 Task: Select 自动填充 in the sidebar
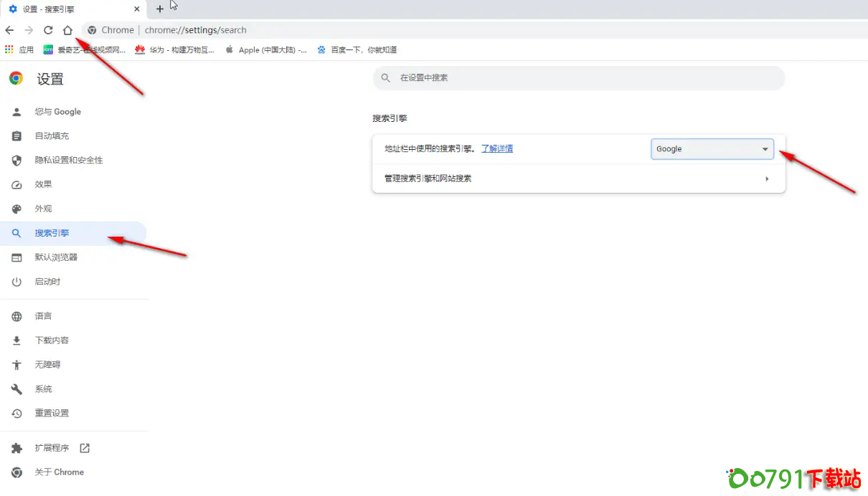[x=52, y=135]
